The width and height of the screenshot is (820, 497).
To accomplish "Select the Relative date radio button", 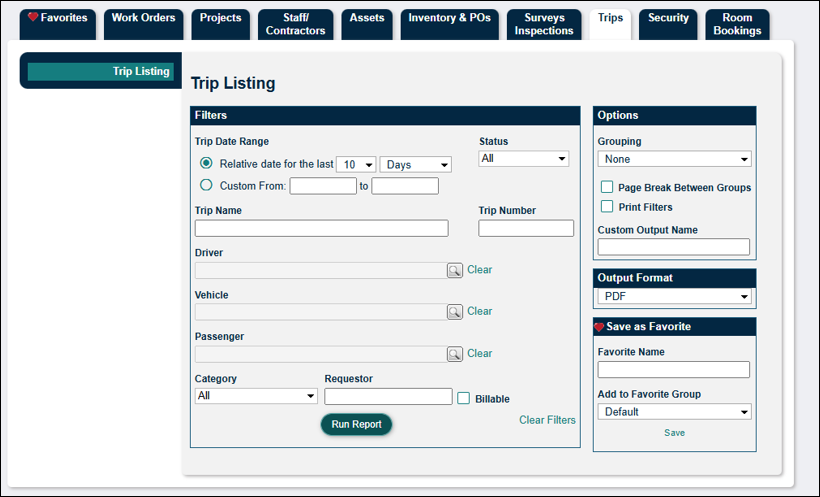I will (206, 163).
